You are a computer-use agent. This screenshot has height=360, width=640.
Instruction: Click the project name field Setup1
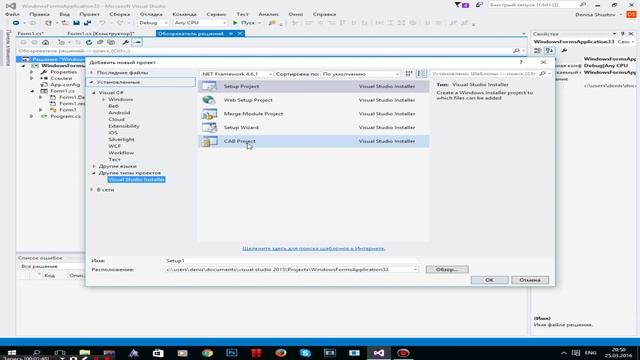click(291, 260)
